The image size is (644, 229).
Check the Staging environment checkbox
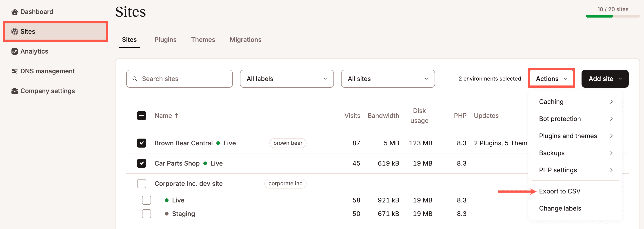tap(146, 214)
